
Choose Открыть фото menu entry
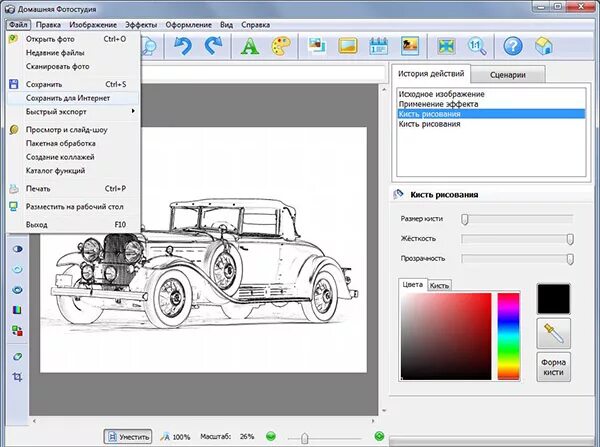coord(73,39)
